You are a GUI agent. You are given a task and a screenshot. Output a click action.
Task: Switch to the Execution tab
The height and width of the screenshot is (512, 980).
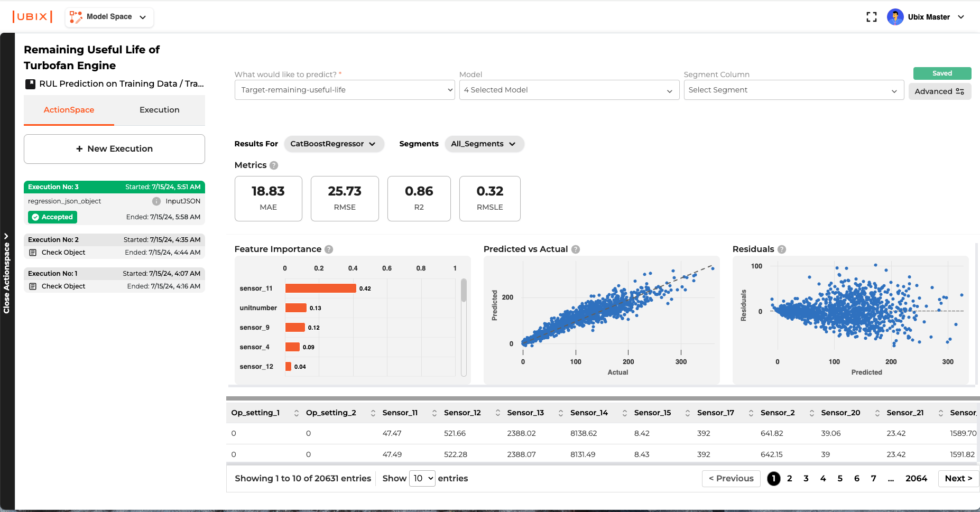coord(159,110)
